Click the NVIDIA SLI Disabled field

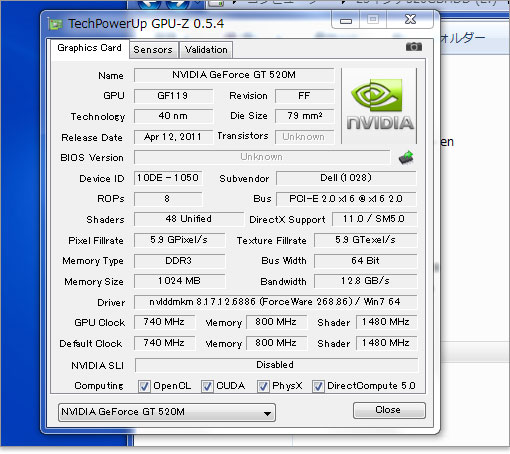click(276, 365)
